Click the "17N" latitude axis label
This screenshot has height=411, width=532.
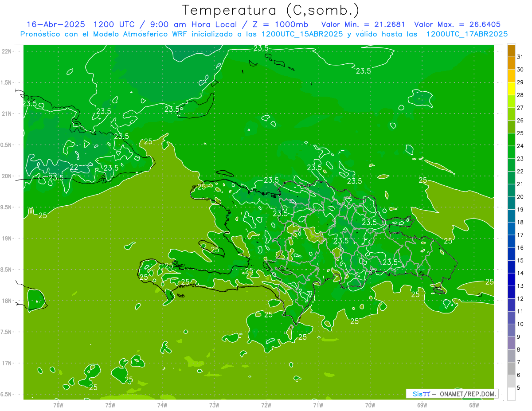(x=7, y=363)
